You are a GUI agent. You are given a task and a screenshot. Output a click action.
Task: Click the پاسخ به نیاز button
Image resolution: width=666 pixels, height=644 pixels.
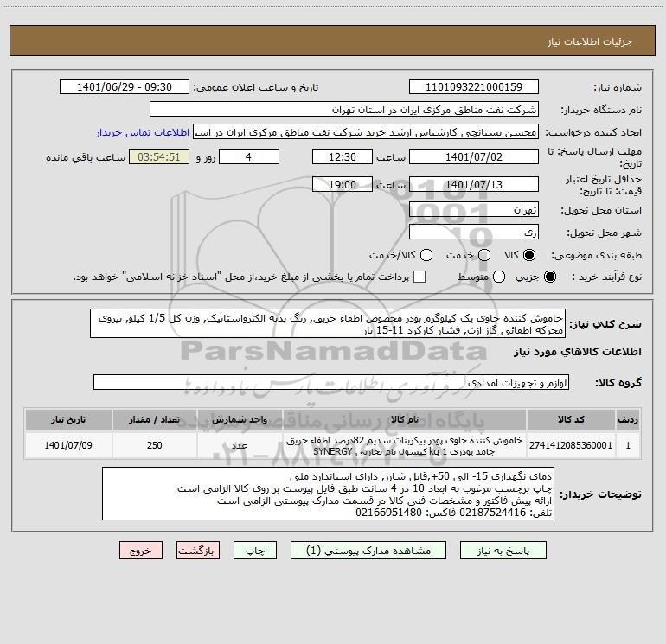[x=503, y=551]
